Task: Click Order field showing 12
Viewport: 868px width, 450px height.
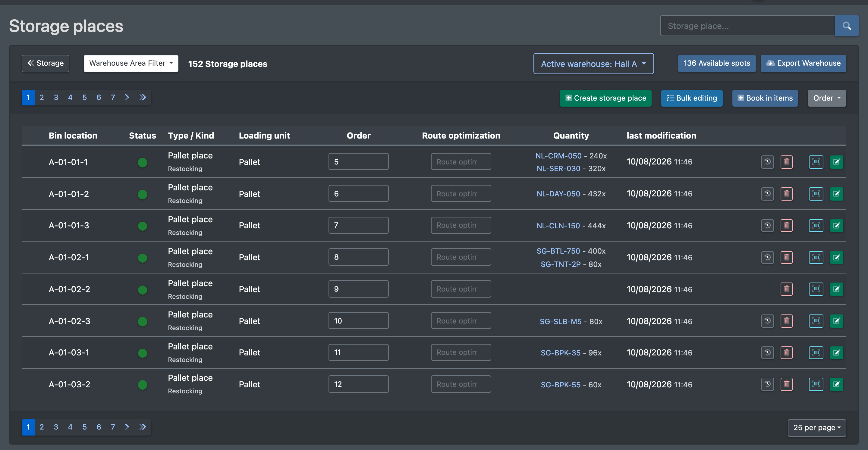Action: click(358, 384)
